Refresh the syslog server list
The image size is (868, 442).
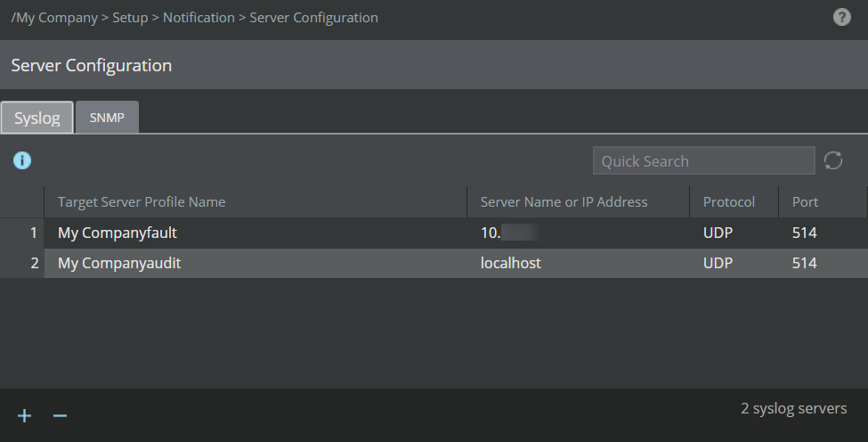833,160
